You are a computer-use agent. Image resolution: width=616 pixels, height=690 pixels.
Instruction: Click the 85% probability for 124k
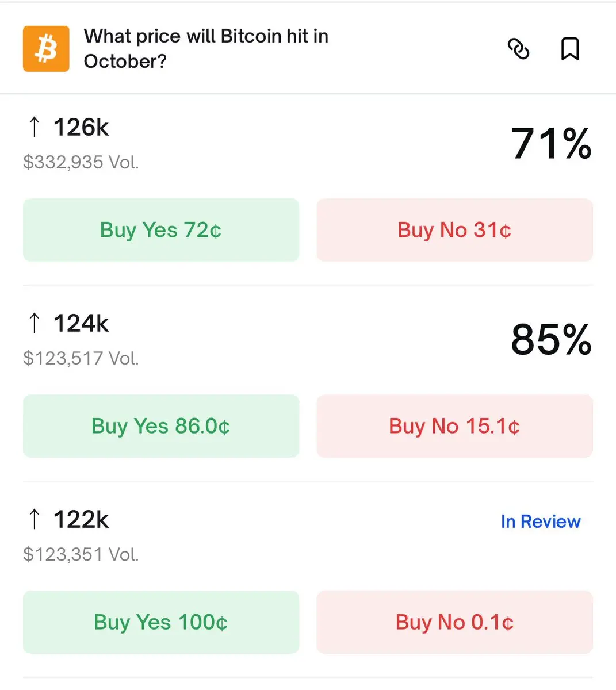tap(550, 339)
